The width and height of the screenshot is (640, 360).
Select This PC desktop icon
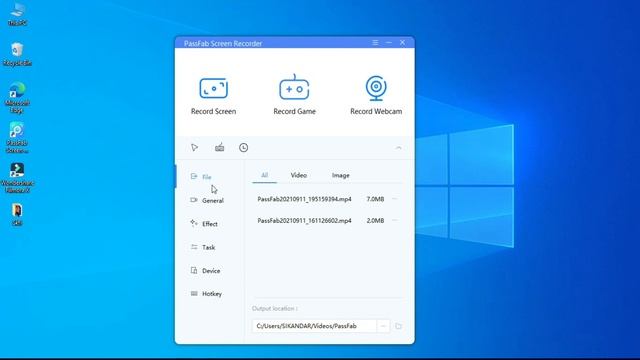coord(17,14)
